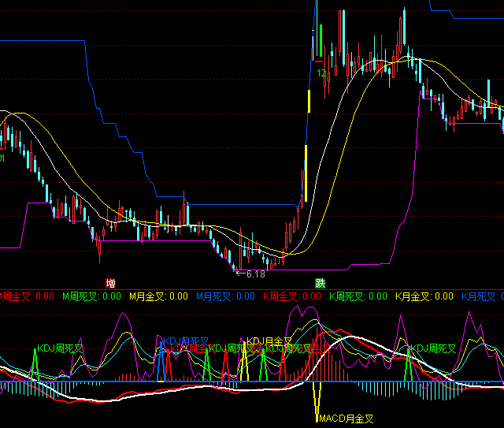Click the green 跌 label below the chart

tap(321, 282)
